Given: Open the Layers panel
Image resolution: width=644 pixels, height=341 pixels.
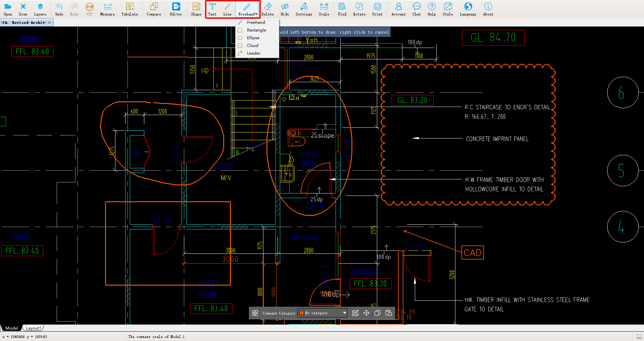Looking at the screenshot, I should click(x=40, y=9).
